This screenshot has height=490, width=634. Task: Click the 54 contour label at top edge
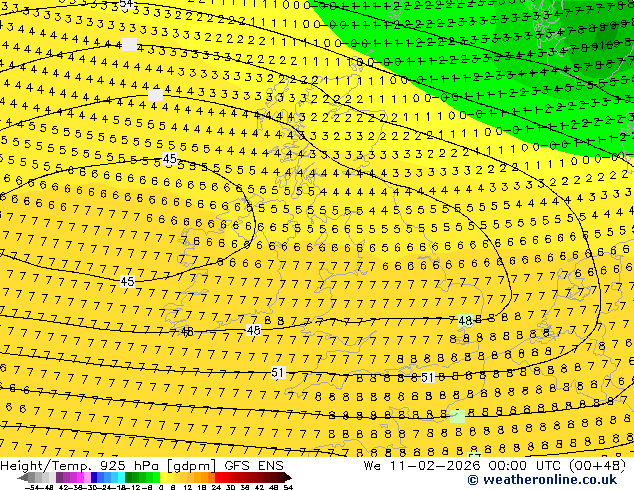126,4
